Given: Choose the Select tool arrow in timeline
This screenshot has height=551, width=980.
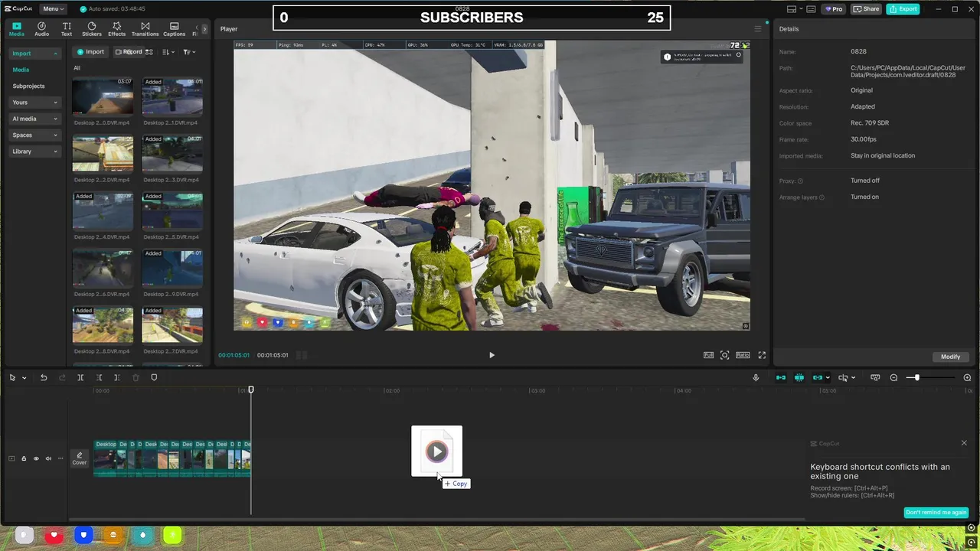Looking at the screenshot, I should [12, 377].
